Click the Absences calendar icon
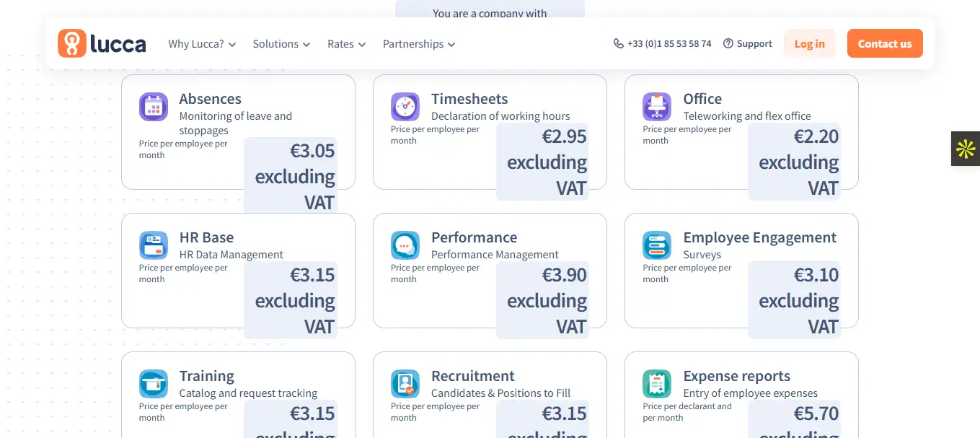This screenshot has width=980, height=438. [153, 108]
